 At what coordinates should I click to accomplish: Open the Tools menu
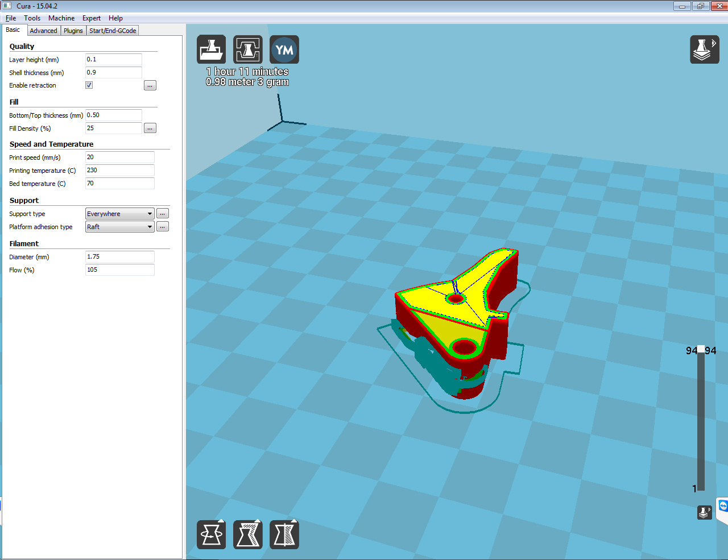[x=32, y=18]
